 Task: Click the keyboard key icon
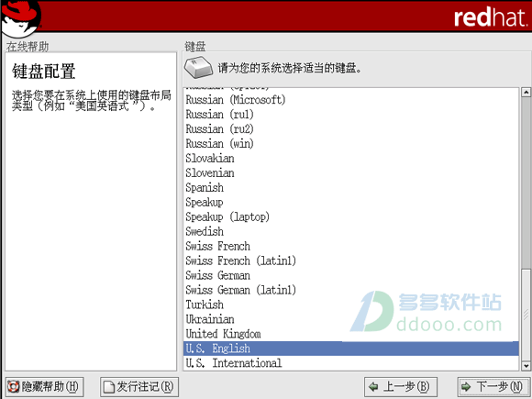198,68
